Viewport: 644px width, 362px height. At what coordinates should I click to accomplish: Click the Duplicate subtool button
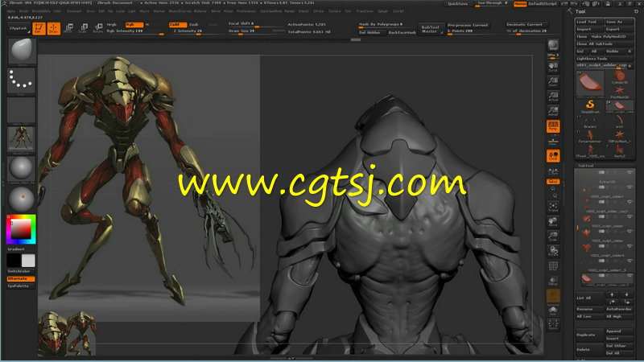[x=589, y=335]
